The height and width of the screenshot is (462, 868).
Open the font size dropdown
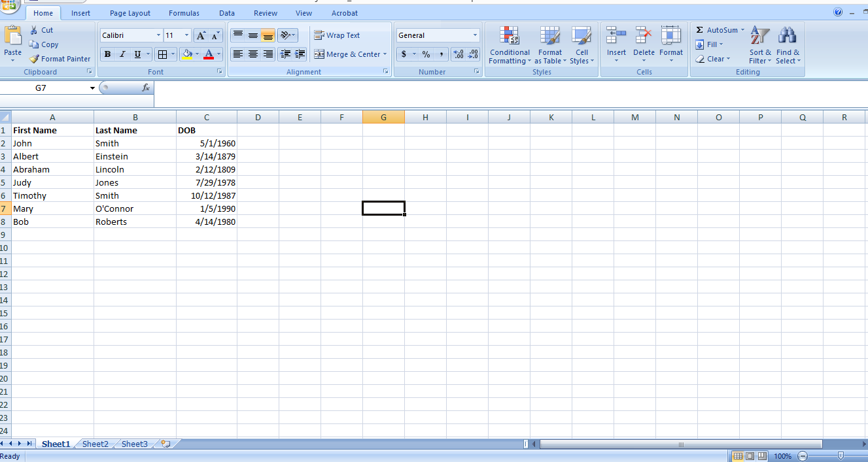(185, 35)
